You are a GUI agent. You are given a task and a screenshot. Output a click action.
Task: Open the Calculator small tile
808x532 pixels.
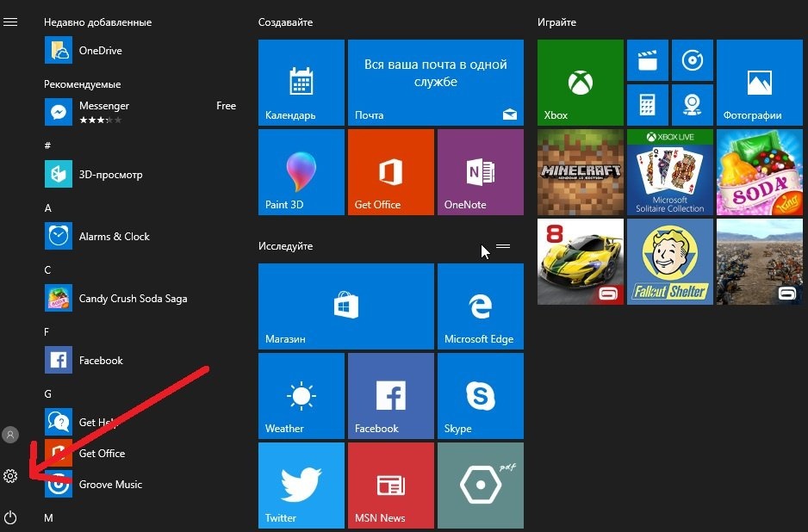coord(646,105)
